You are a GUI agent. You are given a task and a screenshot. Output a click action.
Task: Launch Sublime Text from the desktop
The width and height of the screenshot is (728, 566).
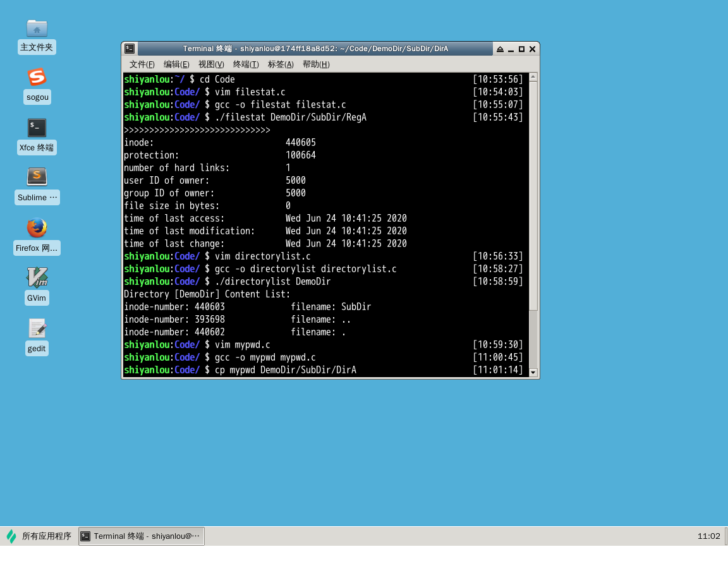[37, 178]
